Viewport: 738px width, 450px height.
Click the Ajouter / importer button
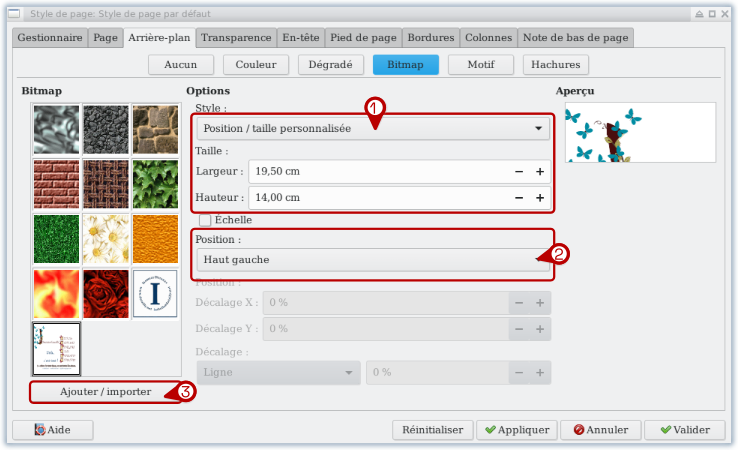click(105, 392)
